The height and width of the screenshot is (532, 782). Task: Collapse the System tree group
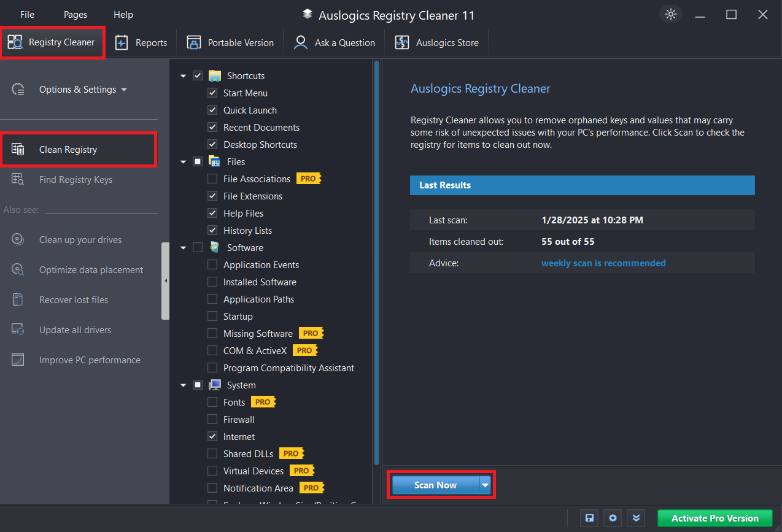click(x=183, y=385)
